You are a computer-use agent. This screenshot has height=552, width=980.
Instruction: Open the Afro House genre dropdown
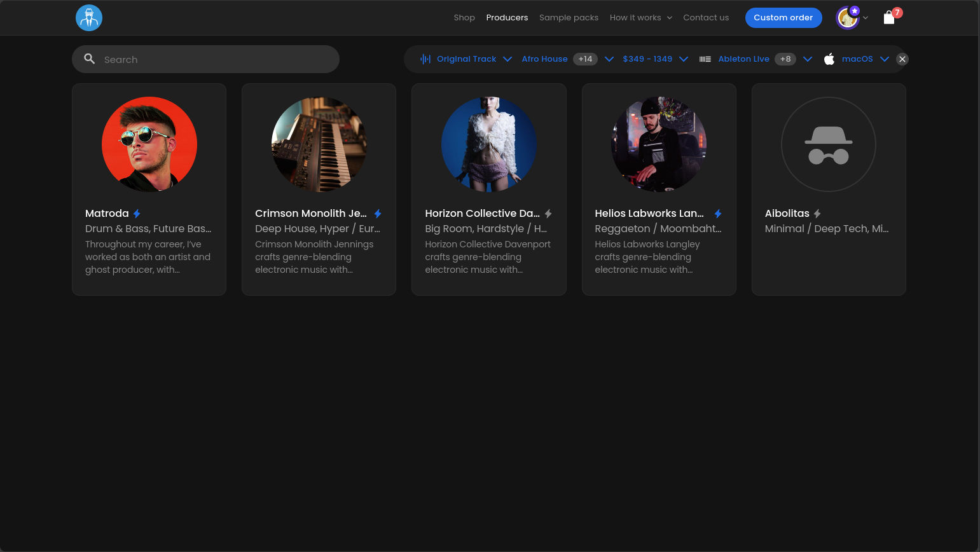coord(609,59)
